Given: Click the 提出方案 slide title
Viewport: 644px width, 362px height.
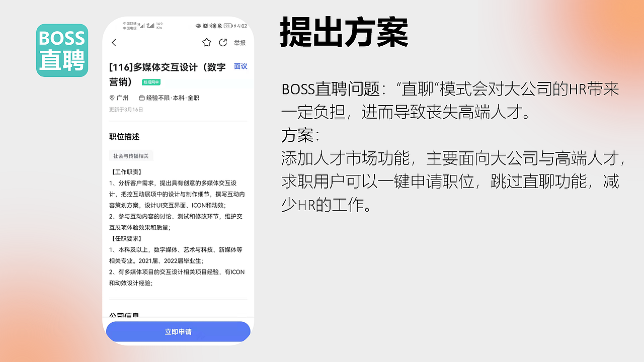Looking at the screenshot, I should coord(344,32).
